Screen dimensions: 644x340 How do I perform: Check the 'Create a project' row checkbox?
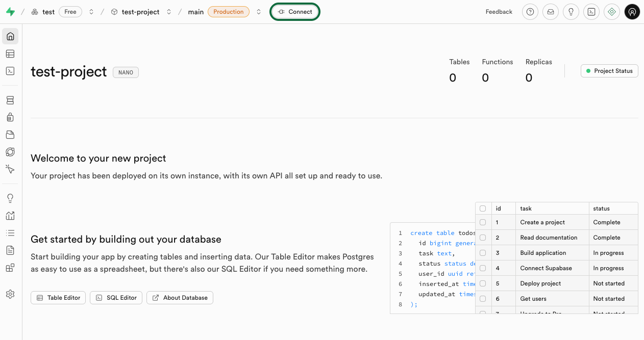coord(483,222)
